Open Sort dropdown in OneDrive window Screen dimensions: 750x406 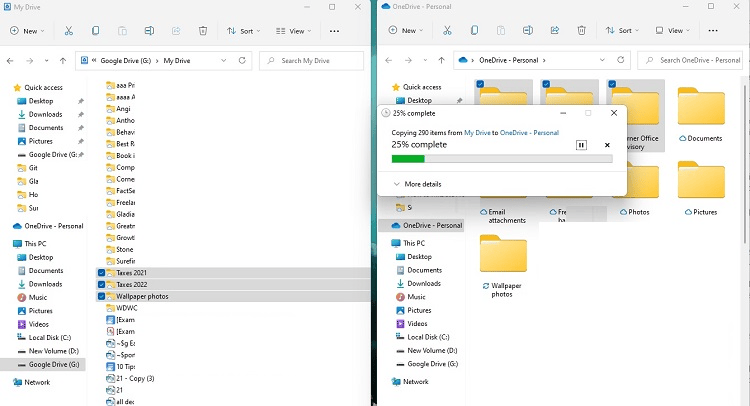622,31
